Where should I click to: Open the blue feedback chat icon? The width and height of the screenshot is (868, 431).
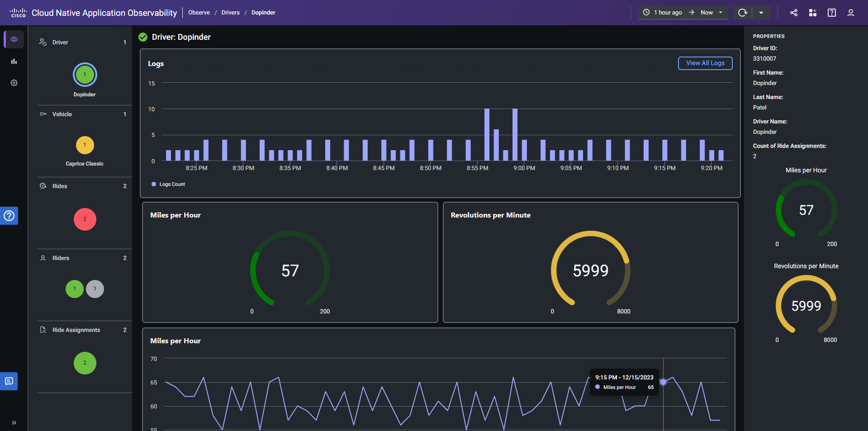9,381
